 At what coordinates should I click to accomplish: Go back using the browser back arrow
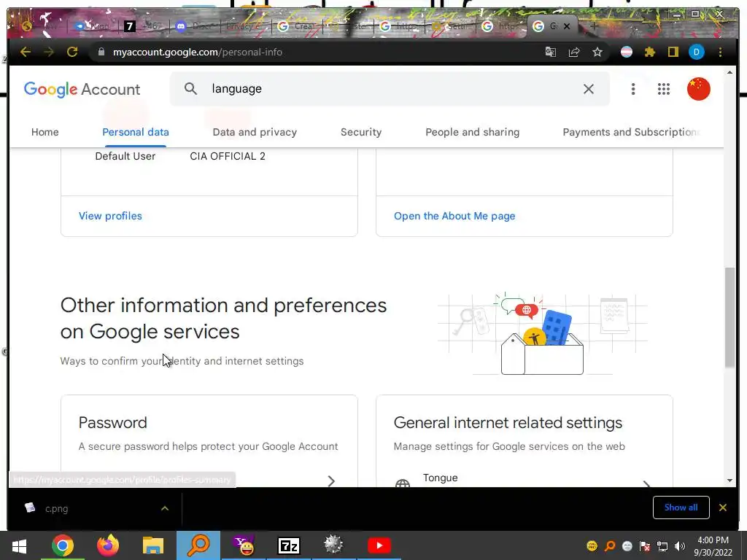26,52
